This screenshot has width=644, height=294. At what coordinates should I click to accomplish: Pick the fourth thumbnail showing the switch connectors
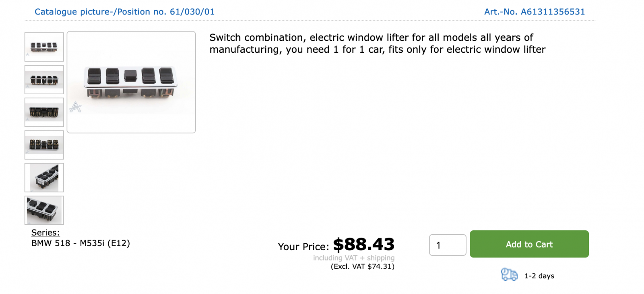(x=44, y=145)
